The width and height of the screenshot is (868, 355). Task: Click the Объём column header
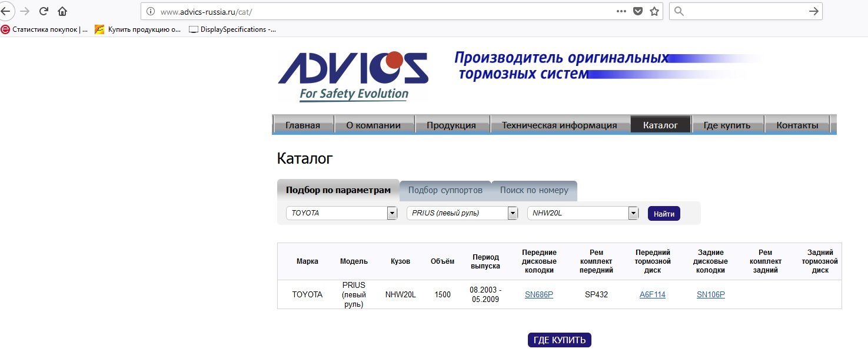(x=443, y=261)
